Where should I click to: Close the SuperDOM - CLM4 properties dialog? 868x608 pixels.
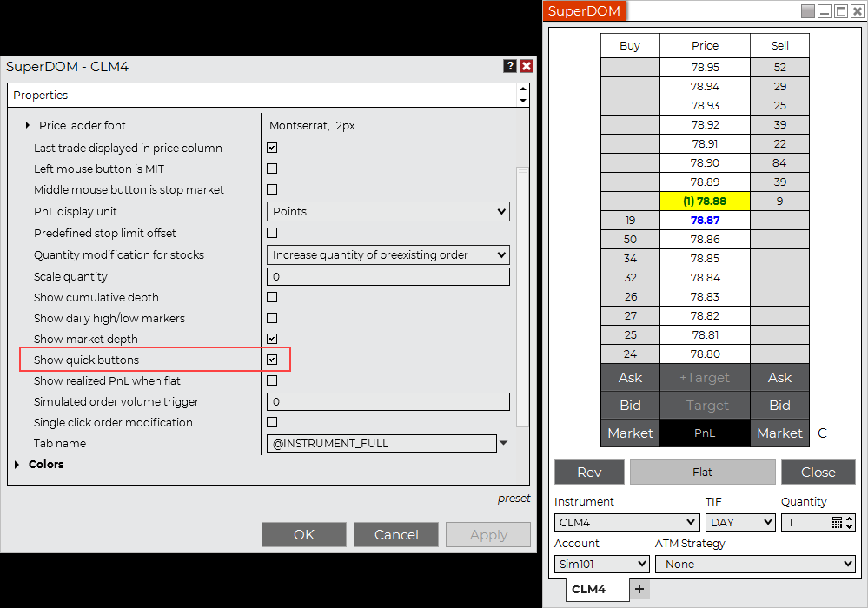pos(527,66)
